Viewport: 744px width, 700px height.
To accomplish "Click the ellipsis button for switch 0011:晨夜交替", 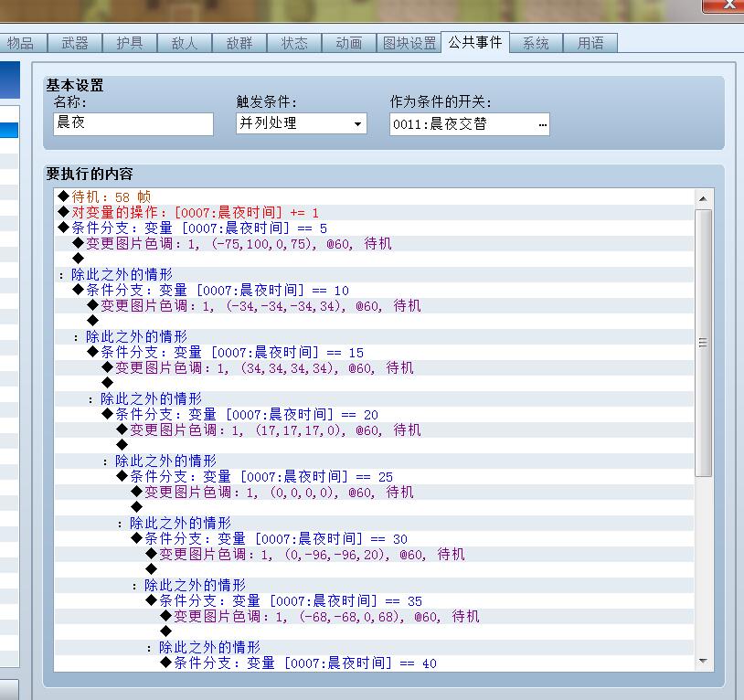I will [x=542, y=124].
